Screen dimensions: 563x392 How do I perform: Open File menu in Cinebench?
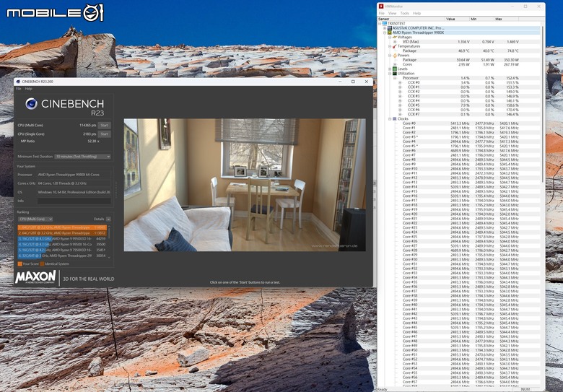(x=18, y=88)
